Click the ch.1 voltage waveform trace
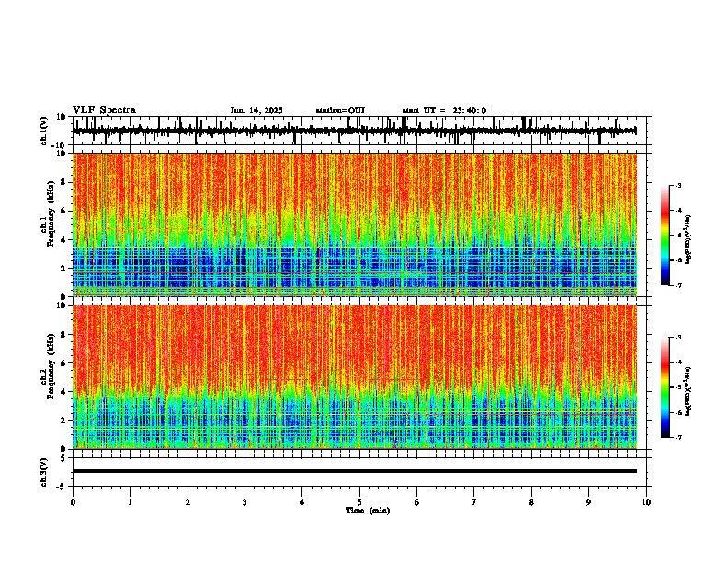The image size is (728, 563). 354,131
